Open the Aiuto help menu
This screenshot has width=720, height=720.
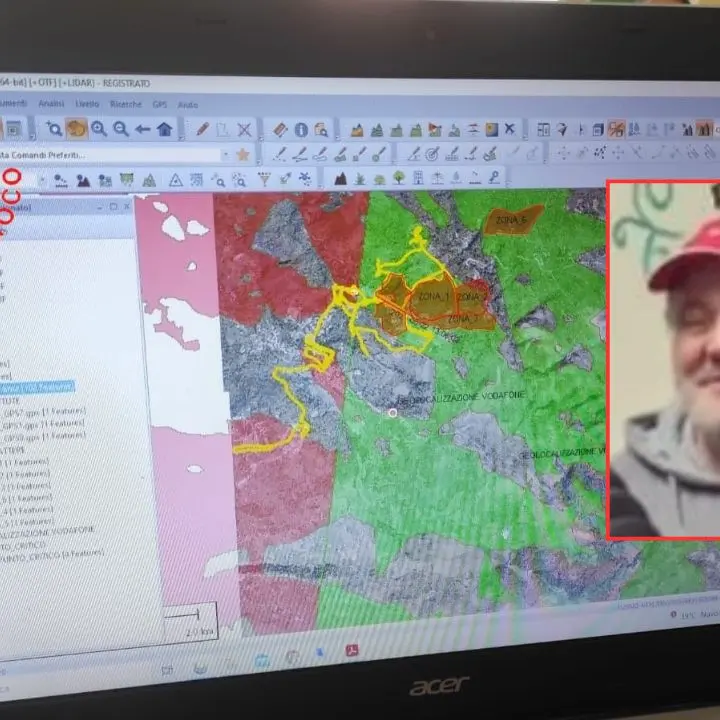[188, 105]
